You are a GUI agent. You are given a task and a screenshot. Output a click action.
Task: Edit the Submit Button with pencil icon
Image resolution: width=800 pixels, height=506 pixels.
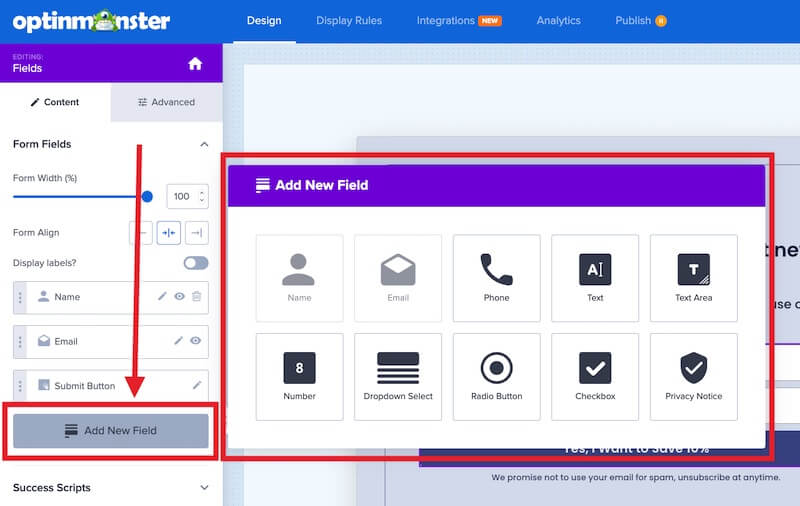click(x=197, y=385)
